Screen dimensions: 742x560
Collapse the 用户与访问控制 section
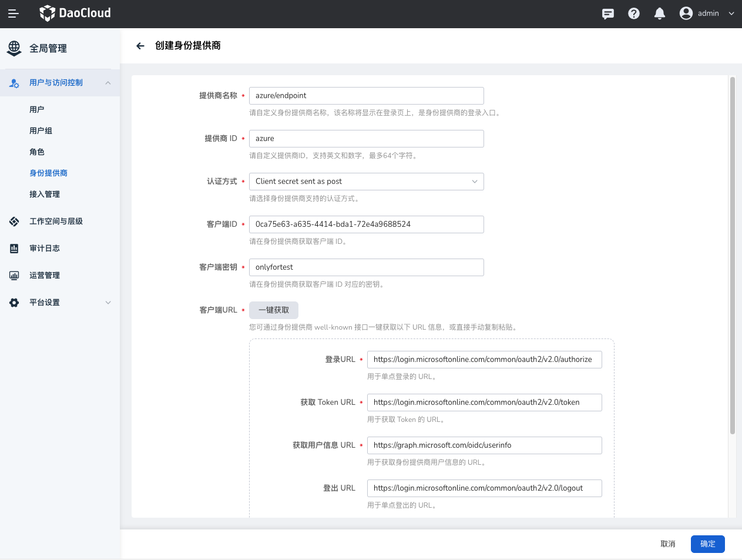tap(108, 83)
